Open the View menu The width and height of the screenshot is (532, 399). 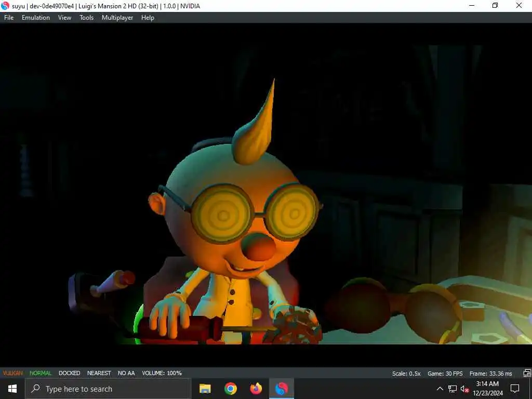coord(64,18)
